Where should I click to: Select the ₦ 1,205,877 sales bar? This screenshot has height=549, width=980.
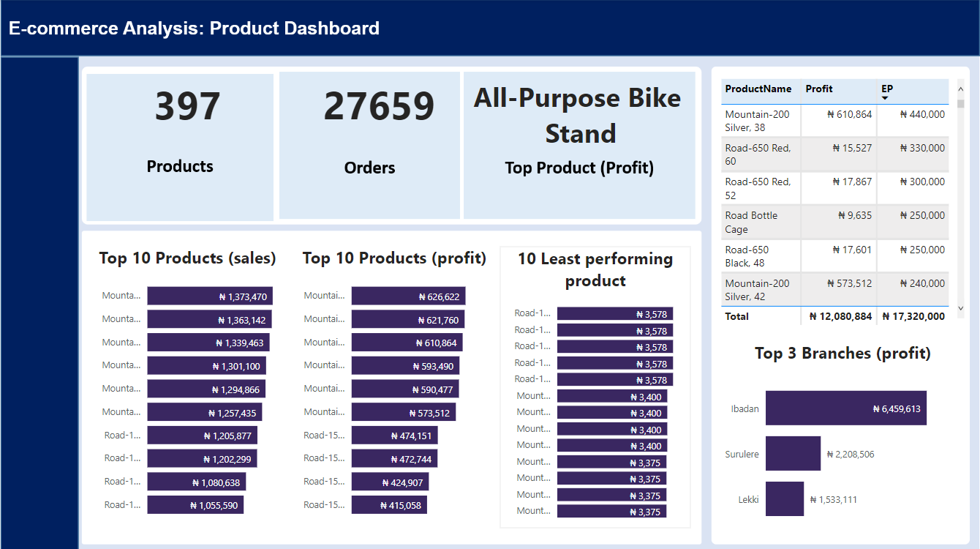coord(202,436)
